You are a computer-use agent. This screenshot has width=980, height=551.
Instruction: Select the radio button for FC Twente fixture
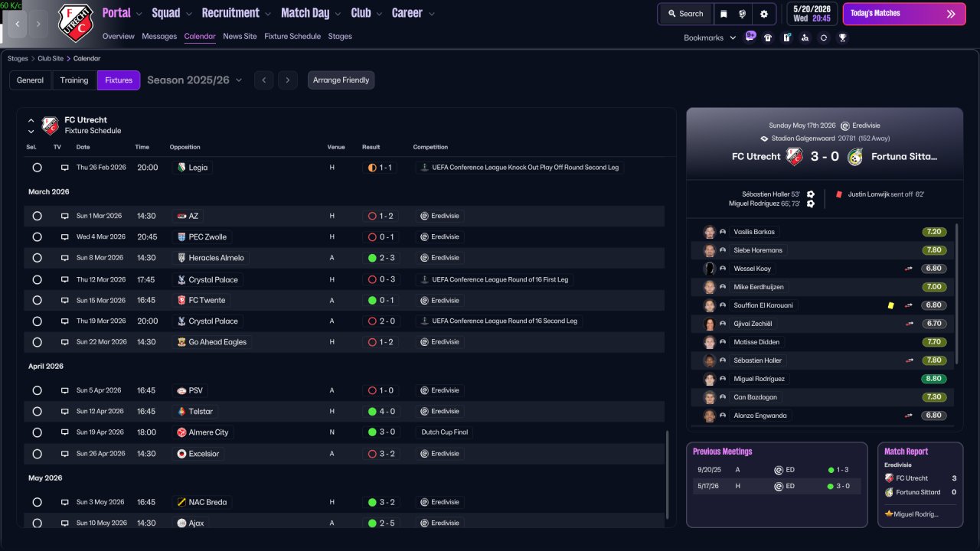pyautogui.click(x=37, y=300)
